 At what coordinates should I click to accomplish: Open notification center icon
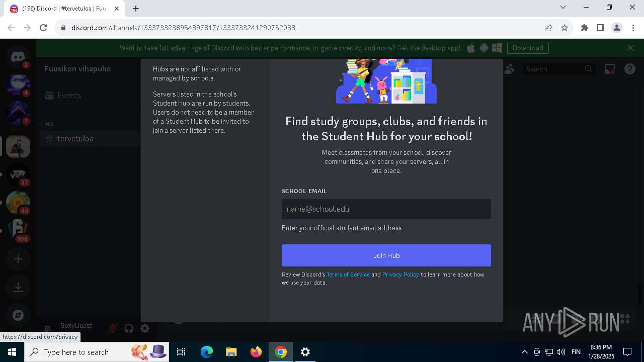[627, 352]
